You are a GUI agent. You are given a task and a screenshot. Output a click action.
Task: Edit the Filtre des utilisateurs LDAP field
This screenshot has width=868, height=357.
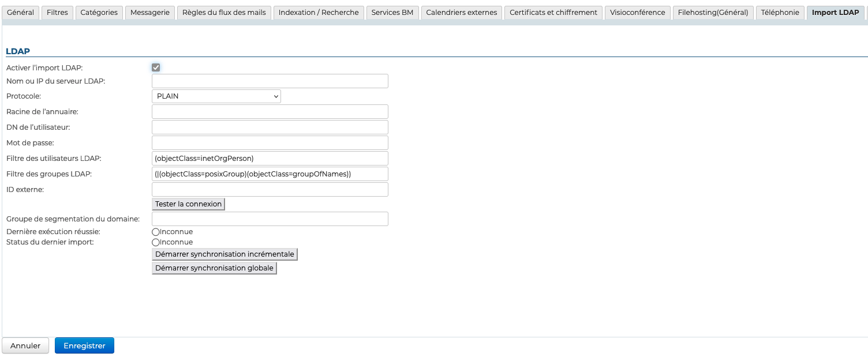coord(270,159)
